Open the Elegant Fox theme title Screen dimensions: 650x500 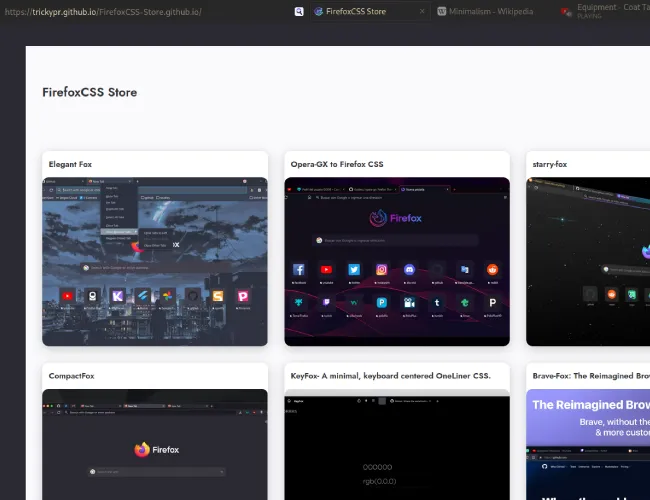(70, 164)
